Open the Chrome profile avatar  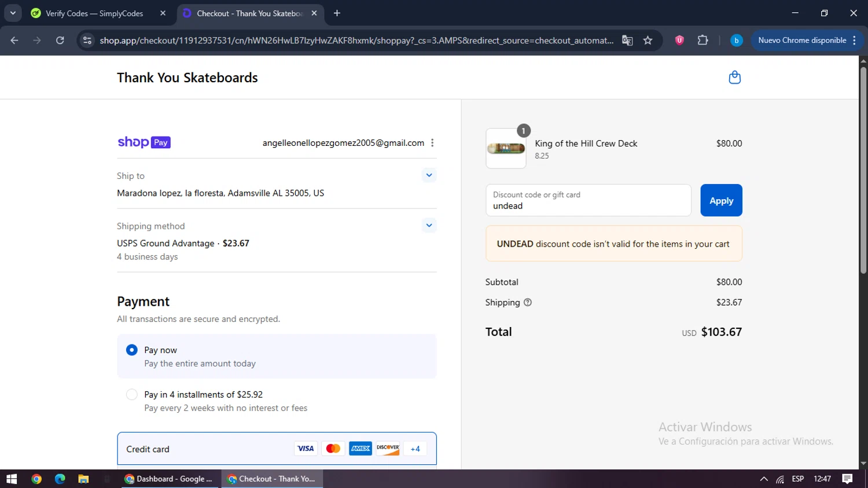tap(736, 41)
